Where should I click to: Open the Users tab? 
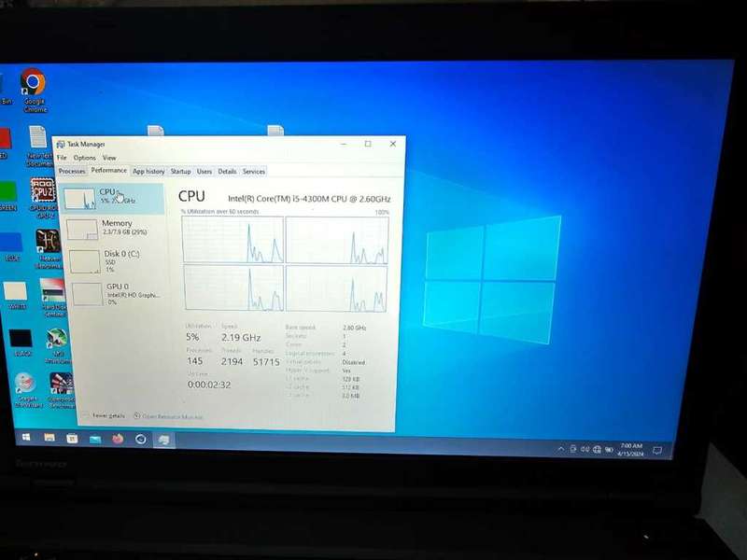[204, 171]
